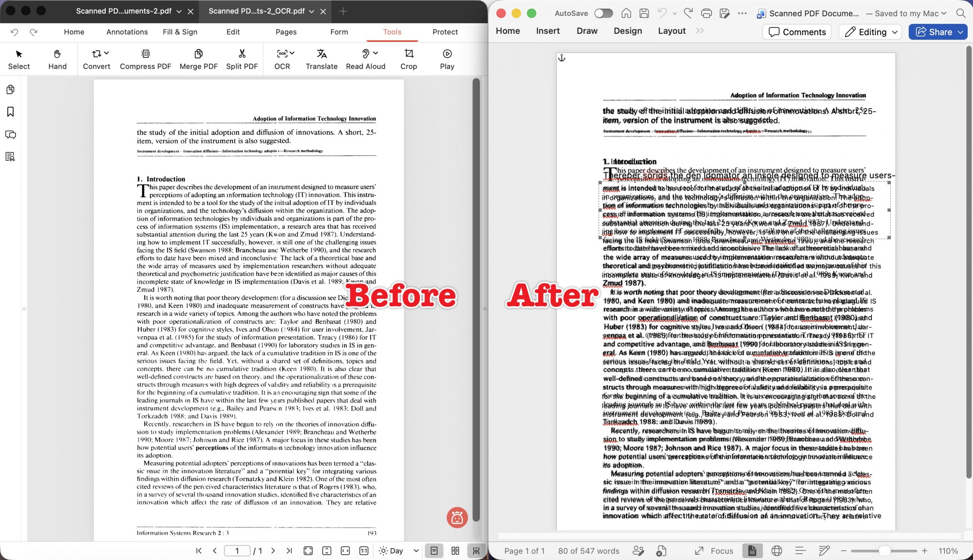
Task: Toggle AutoSave switch in Word
Action: 603,13
